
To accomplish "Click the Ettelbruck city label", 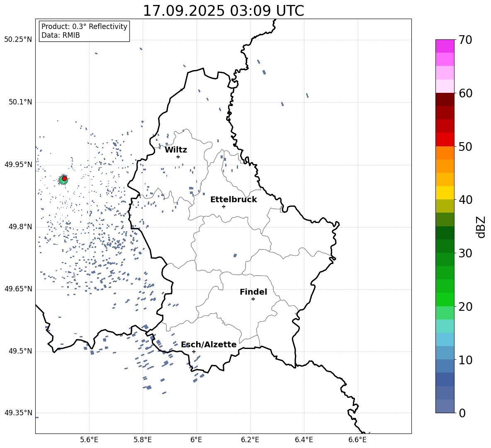I will 233,200.
